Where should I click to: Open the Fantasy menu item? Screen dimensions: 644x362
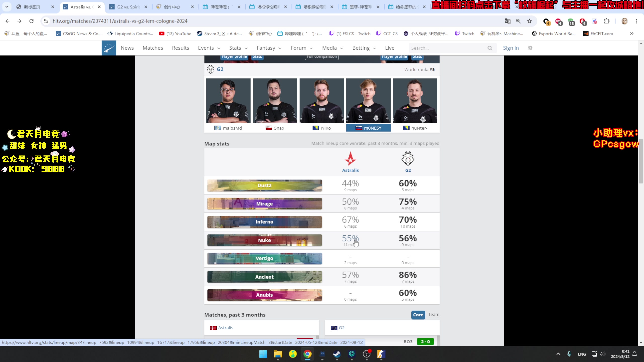266,48
